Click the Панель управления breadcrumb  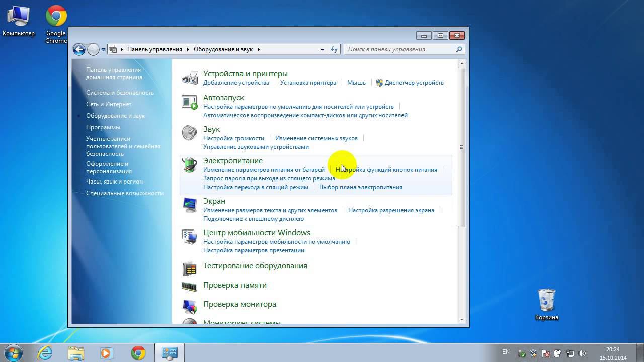pos(154,49)
